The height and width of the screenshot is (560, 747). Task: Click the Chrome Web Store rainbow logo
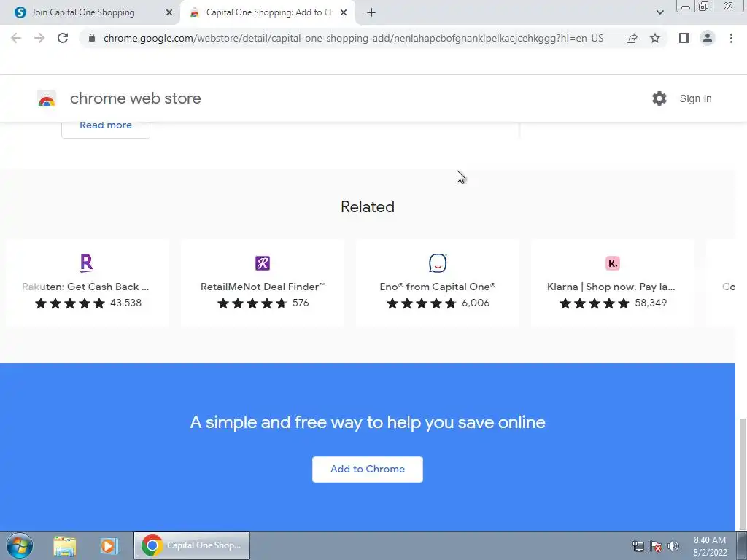click(x=47, y=98)
